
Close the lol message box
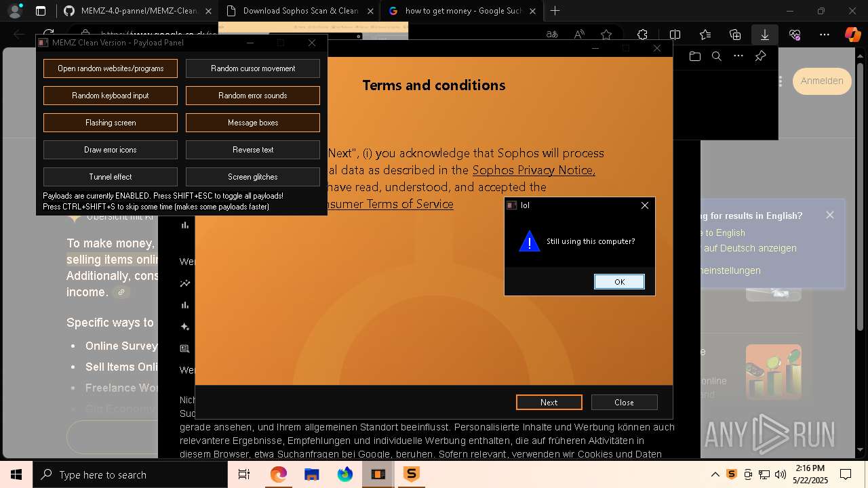coord(645,205)
